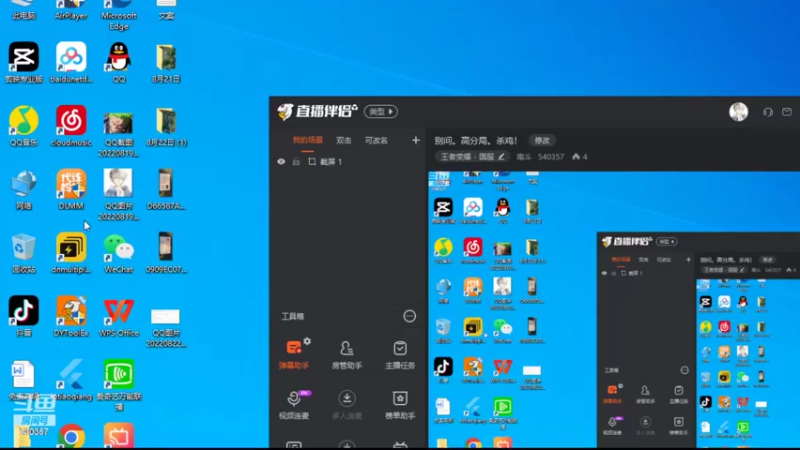
Task: Launch Google Chrome desktop shortcut
Action: pyautogui.click(x=71, y=436)
